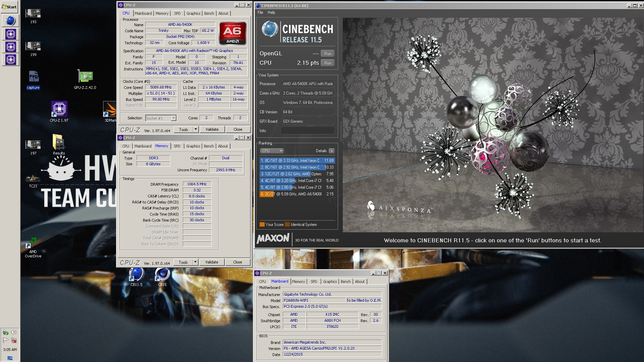Expand Tools dropdown arrow in Memory window
This screenshot has height=362, width=644.
coord(195,262)
